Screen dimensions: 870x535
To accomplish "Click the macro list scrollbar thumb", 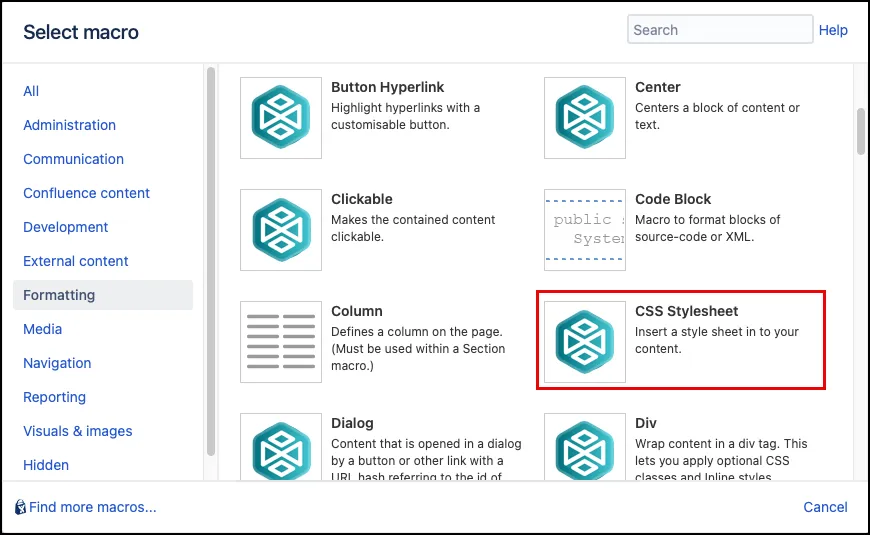I will pyautogui.click(x=861, y=131).
